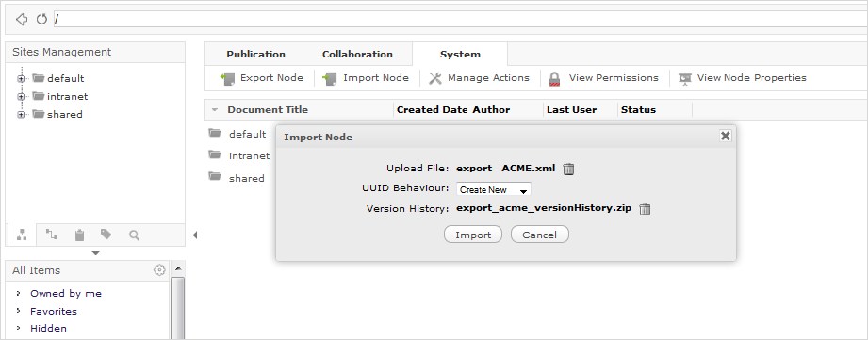Click the Import button
Viewport: 868px width, 340px height.
pyautogui.click(x=473, y=235)
